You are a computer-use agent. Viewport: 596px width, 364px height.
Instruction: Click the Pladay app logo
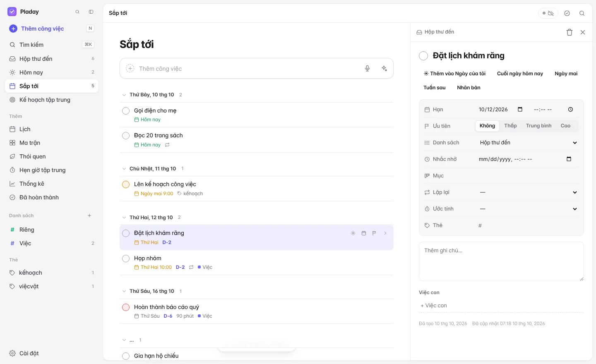pos(12,12)
